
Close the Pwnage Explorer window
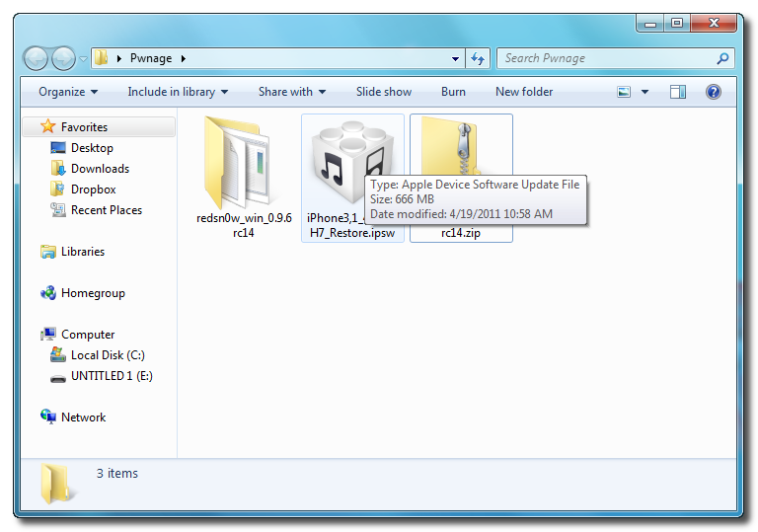click(714, 23)
